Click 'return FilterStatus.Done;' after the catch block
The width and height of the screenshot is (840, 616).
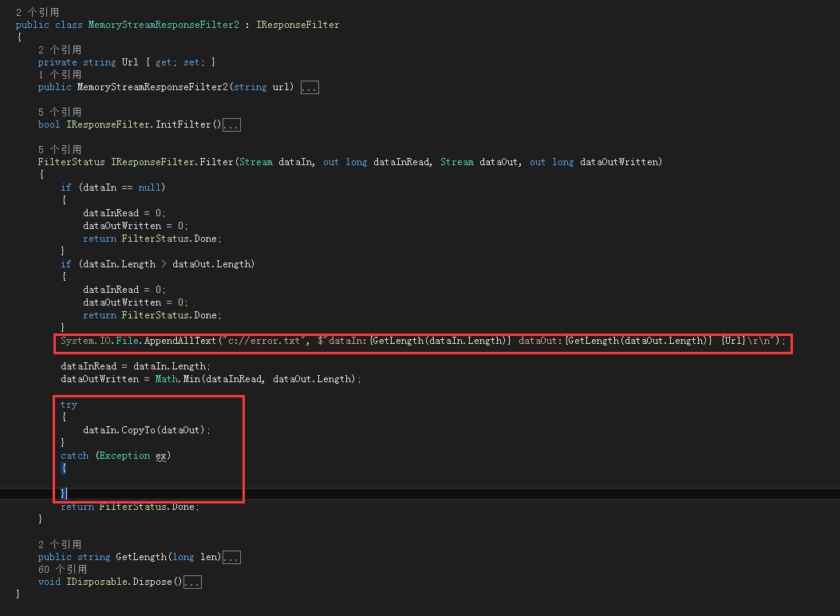click(130, 507)
